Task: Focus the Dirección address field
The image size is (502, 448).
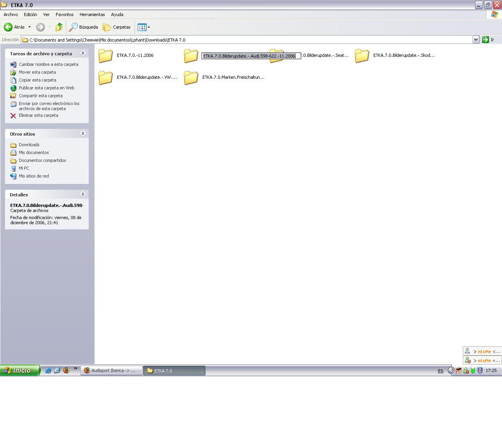Action: coord(247,40)
